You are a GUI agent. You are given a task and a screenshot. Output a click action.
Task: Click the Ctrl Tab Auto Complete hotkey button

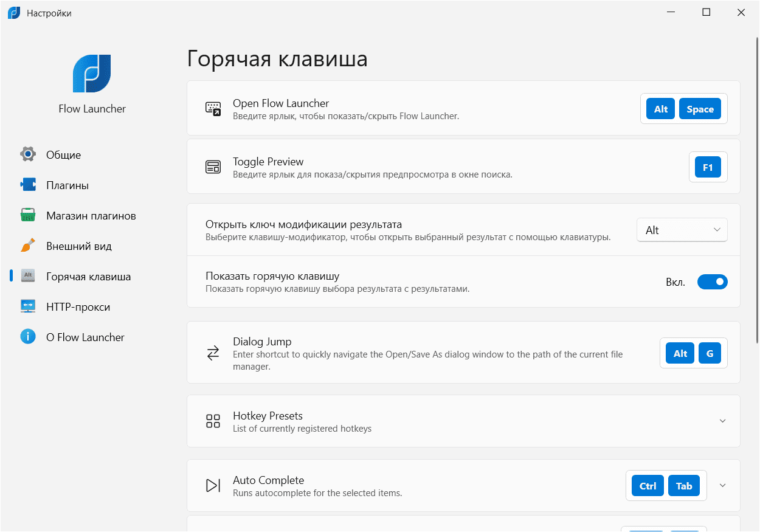[x=666, y=485]
